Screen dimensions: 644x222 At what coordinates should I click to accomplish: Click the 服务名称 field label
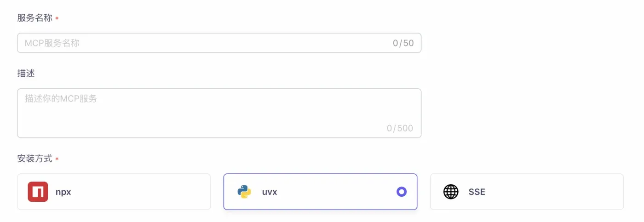pyautogui.click(x=34, y=18)
